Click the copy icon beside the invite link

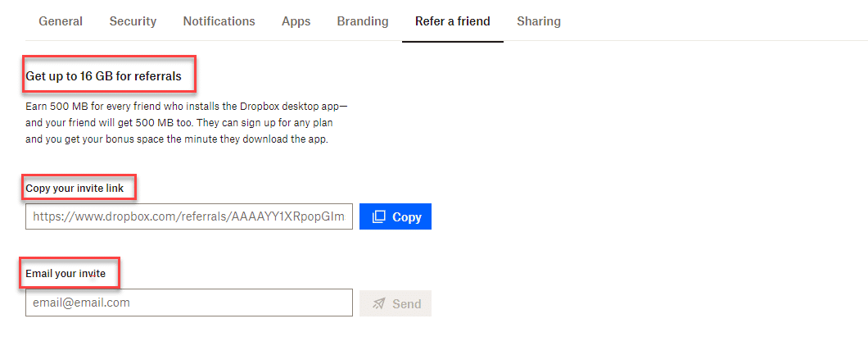pos(378,216)
